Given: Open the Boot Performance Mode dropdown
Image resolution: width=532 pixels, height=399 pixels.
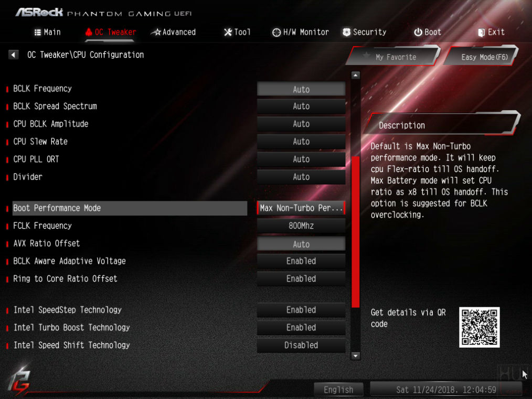Looking at the screenshot, I should coord(301,208).
